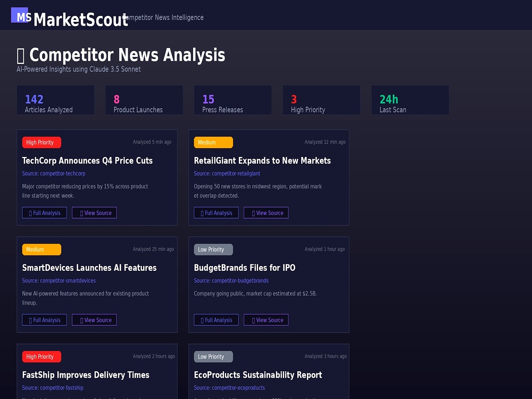Screen dimensions: 532x399
Task: Follow the competitor-ecoproducts source link
Action: (x=229, y=388)
